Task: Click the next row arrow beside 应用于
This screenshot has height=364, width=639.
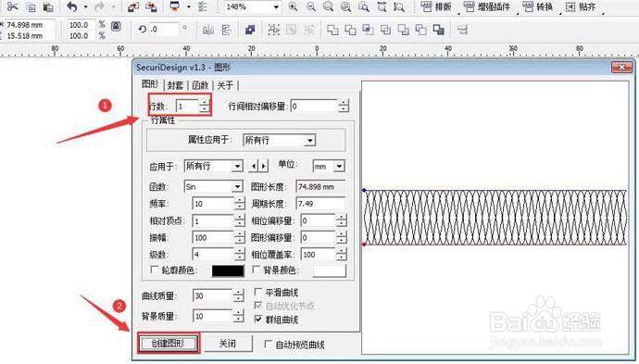Action: click(264, 166)
